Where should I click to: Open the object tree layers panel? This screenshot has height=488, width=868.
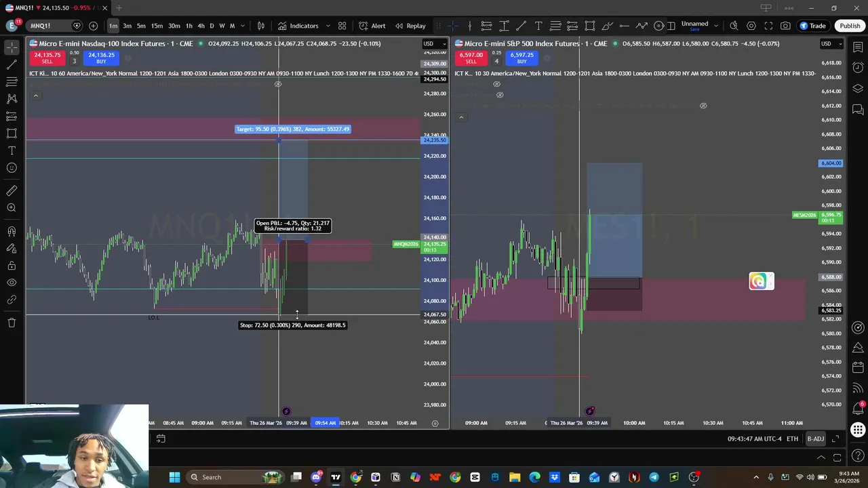click(x=858, y=88)
